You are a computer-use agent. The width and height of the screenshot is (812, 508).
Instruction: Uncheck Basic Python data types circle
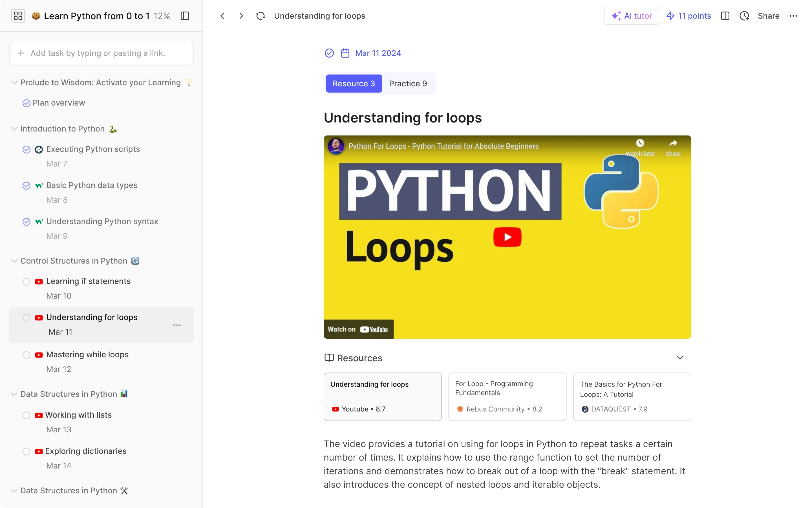point(27,185)
